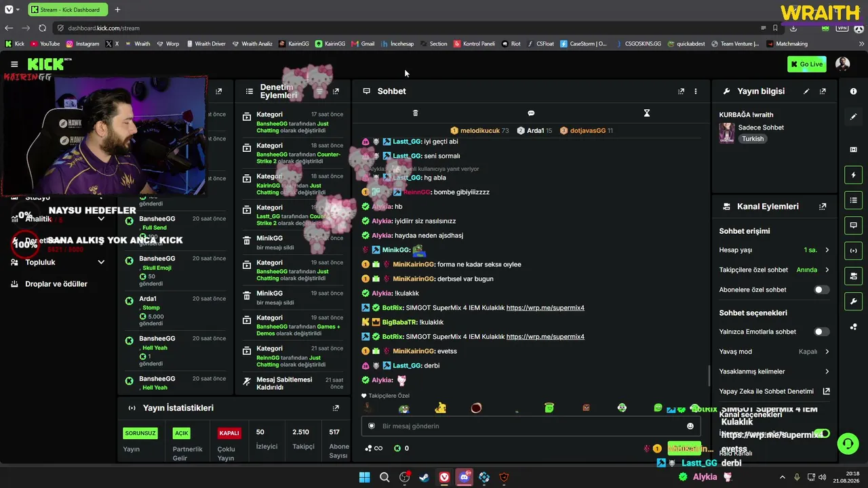Click the info icon in right sidebar
Viewport: 868px width, 488px height.
coord(853,91)
